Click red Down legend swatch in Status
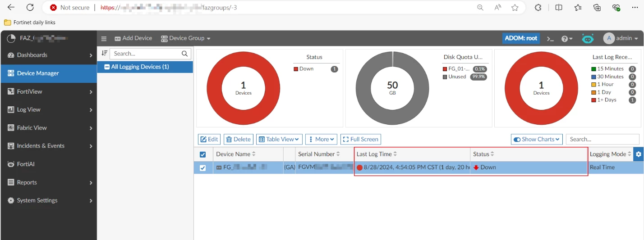644x240 pixels. [296, 69]
